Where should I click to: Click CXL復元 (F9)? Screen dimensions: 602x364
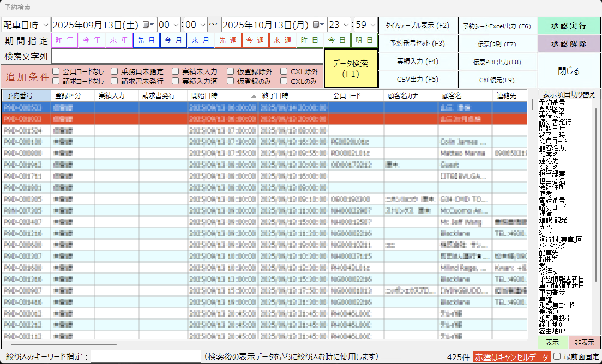496,79
